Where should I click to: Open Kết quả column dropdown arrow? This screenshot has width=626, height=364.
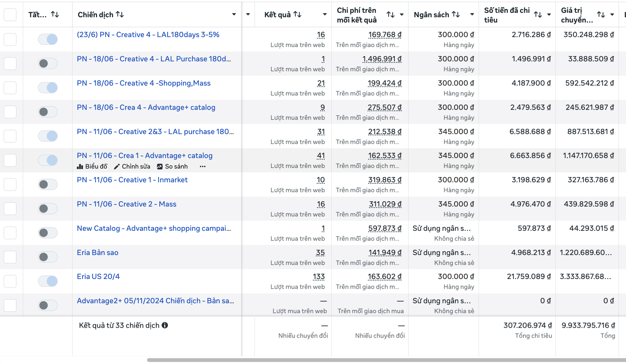[325, 14]
